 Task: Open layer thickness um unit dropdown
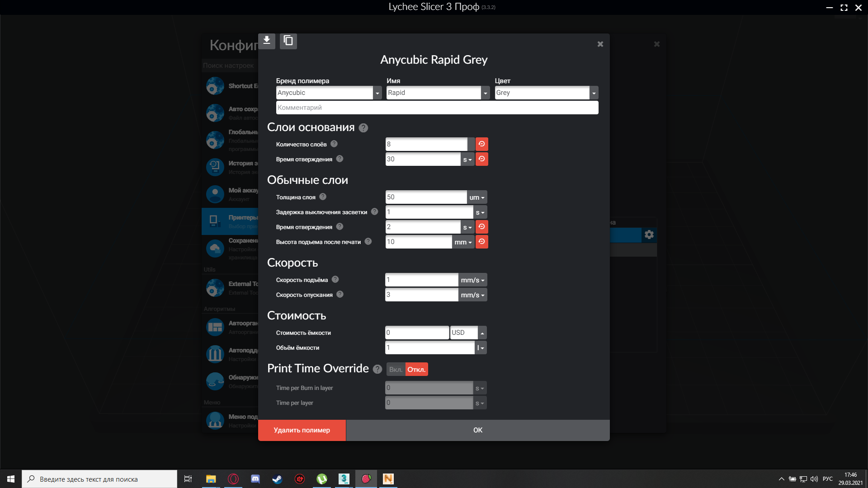pos(477,197)
